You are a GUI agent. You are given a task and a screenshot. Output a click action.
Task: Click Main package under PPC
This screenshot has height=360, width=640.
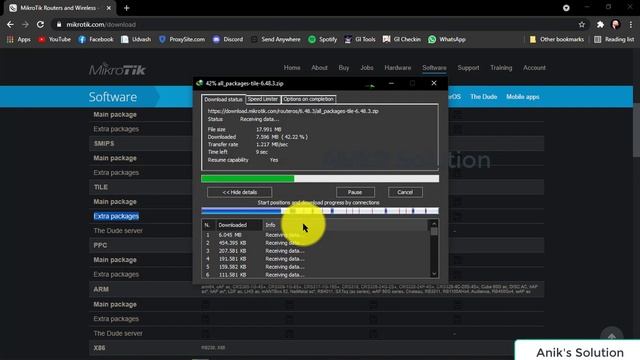115,260
